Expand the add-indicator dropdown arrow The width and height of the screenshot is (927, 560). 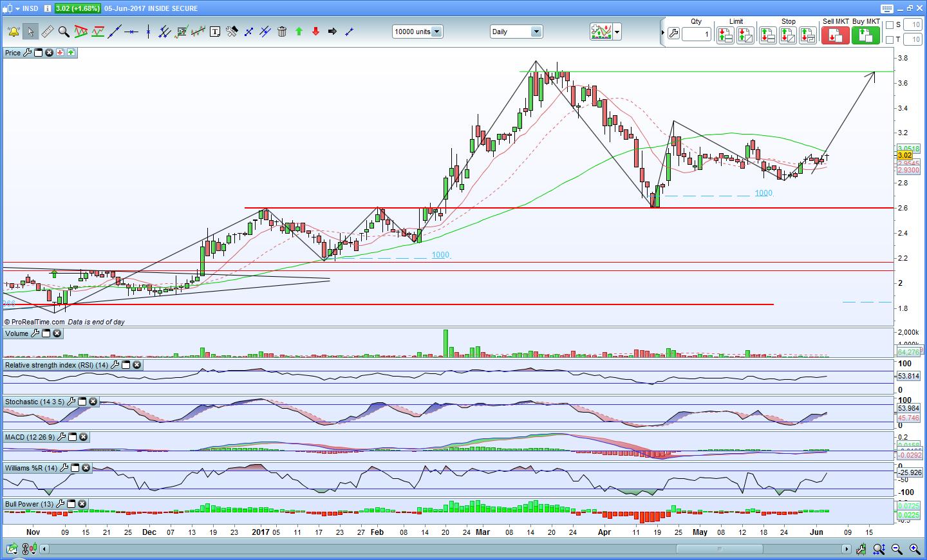click(617, 32)
